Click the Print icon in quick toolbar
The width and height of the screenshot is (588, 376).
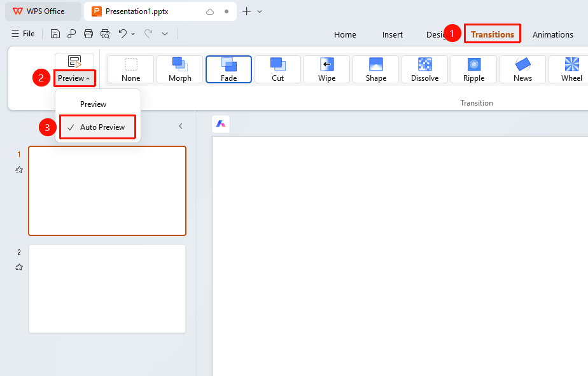pos(88,34)
